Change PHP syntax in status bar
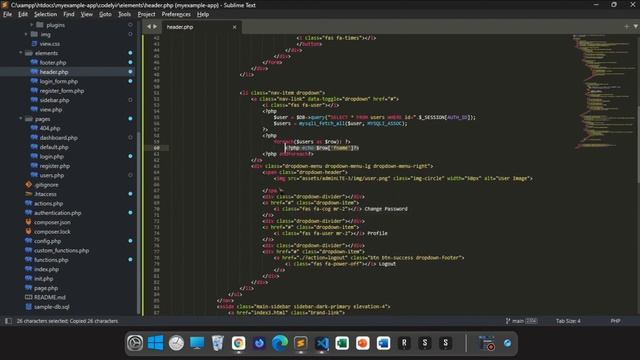Viewport: 640px width, 360px height. [x=616, y=321]
